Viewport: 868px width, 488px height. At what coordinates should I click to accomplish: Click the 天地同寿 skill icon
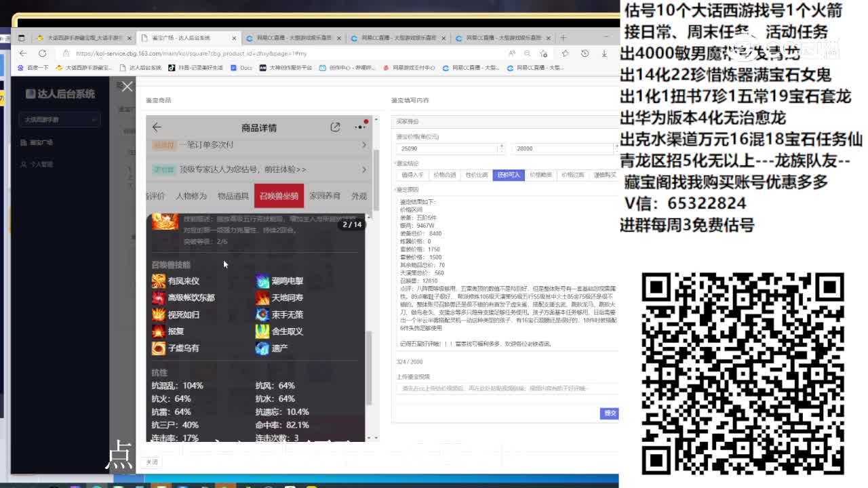tap(262, 298)
